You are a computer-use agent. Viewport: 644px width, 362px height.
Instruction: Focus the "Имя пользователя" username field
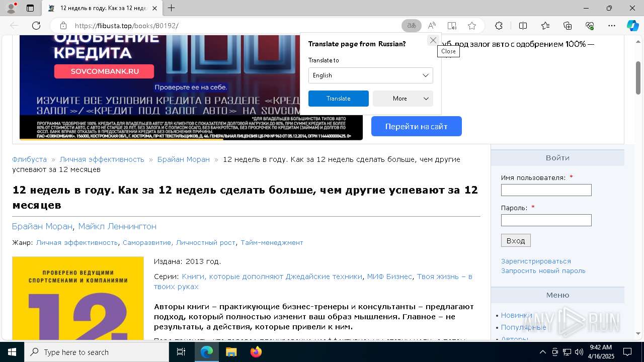tap(546, 190)
